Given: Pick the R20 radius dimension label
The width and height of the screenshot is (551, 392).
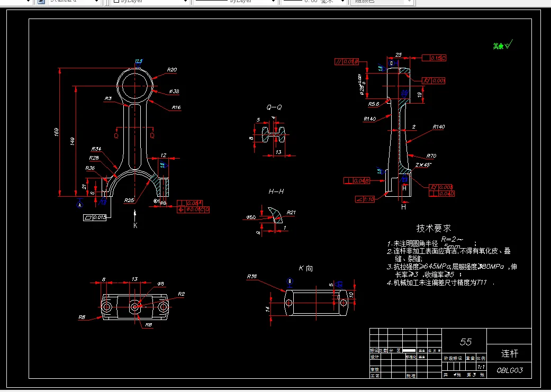Looking at the screenshot, I should pos(171,69).
